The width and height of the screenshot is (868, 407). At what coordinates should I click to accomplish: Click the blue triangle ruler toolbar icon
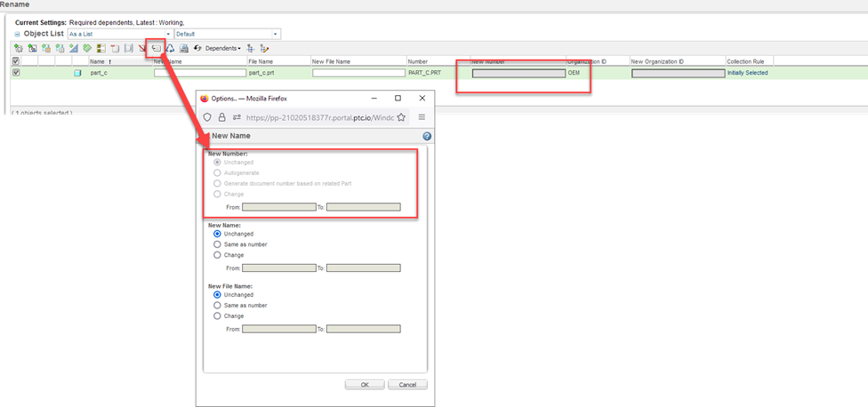pyautogui.click(x=74, y=48)
